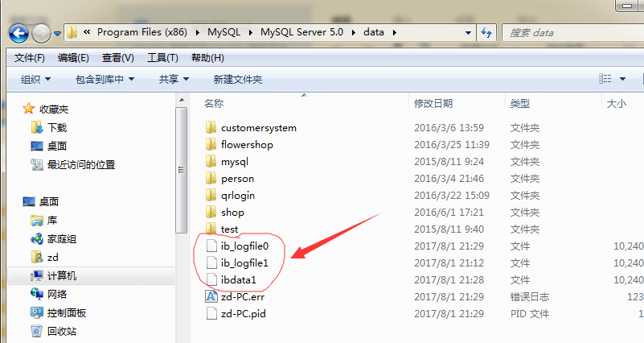
Task: Open the 共享 toolbar dropdown
Action: 174,79
